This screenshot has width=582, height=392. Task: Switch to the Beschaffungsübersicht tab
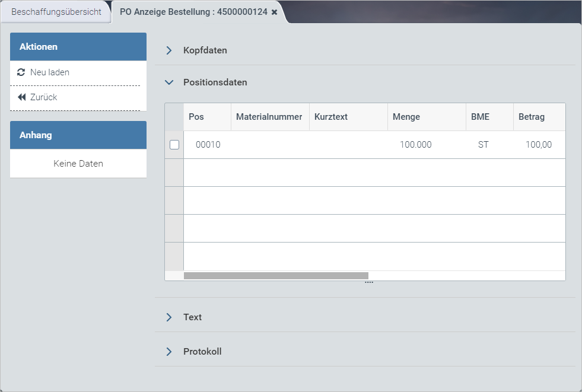[56, 12]
